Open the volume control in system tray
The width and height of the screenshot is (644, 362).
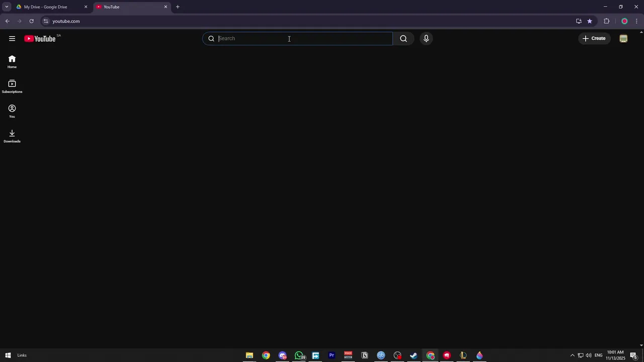coord(589,355)
